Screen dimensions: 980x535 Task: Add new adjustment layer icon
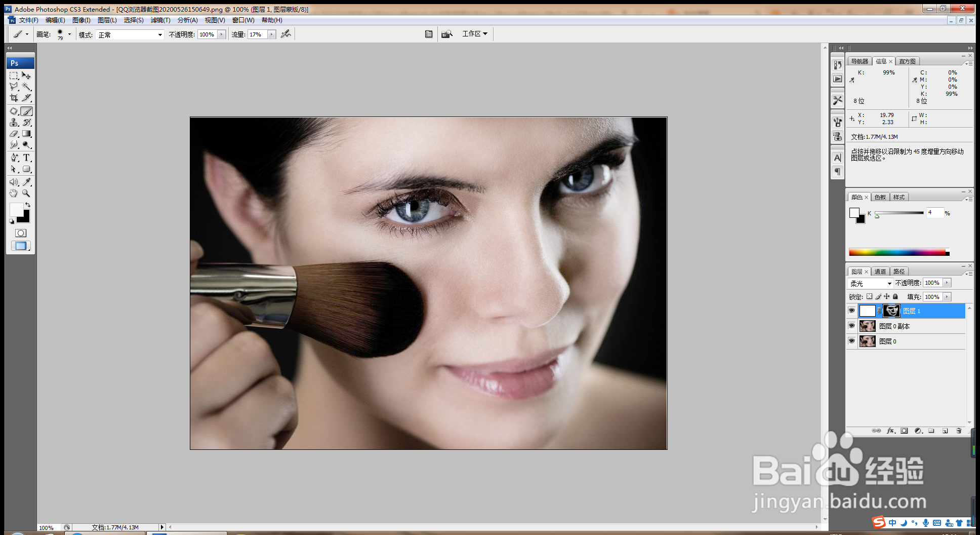(x=918, y=431)
